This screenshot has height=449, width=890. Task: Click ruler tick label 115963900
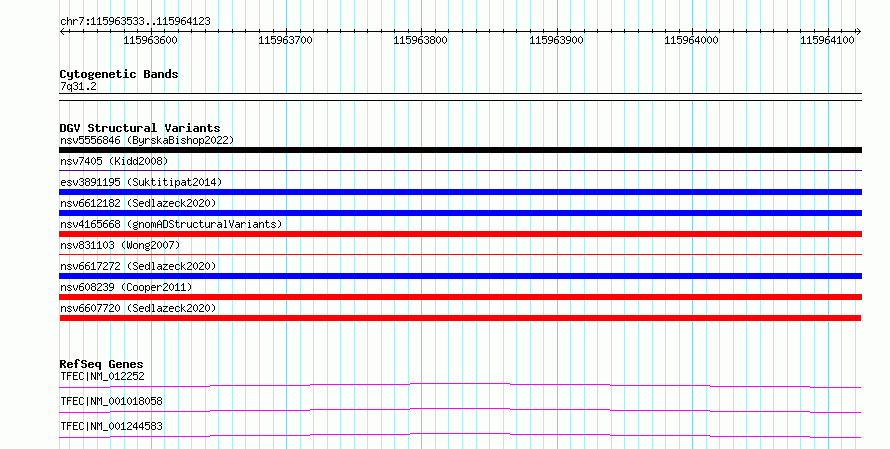556,40
